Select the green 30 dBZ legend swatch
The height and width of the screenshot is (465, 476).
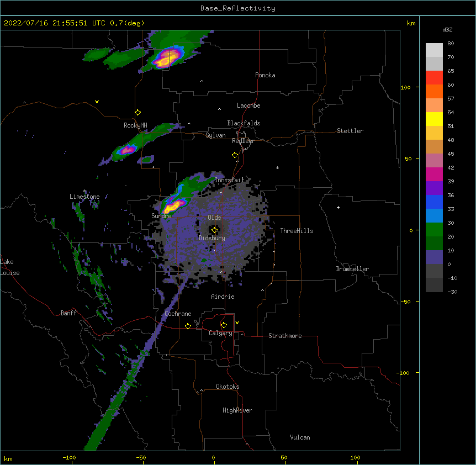(x=434, y=230)
